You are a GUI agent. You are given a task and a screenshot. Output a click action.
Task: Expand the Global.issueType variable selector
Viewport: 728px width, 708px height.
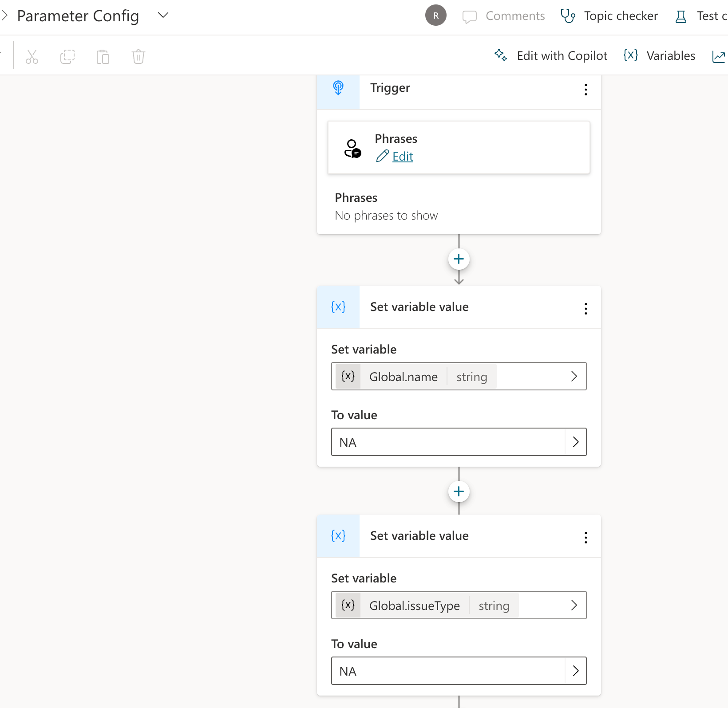574,605
